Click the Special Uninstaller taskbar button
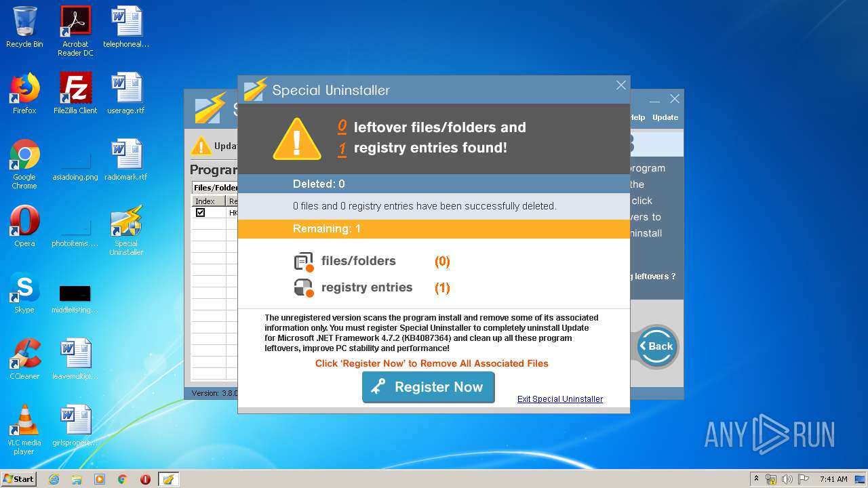The height and width of the screenshot is (488, 868). click(x=168, y=479)
